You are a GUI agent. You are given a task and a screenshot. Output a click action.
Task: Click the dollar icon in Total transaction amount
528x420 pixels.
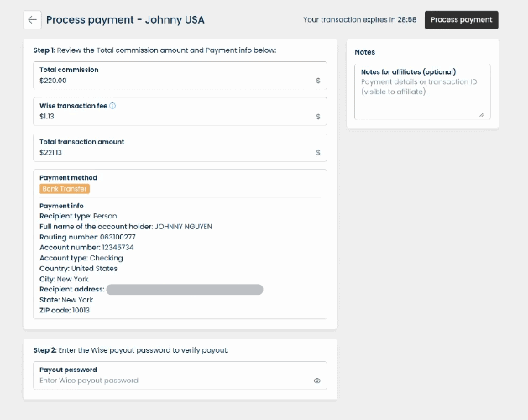point(317,153)
